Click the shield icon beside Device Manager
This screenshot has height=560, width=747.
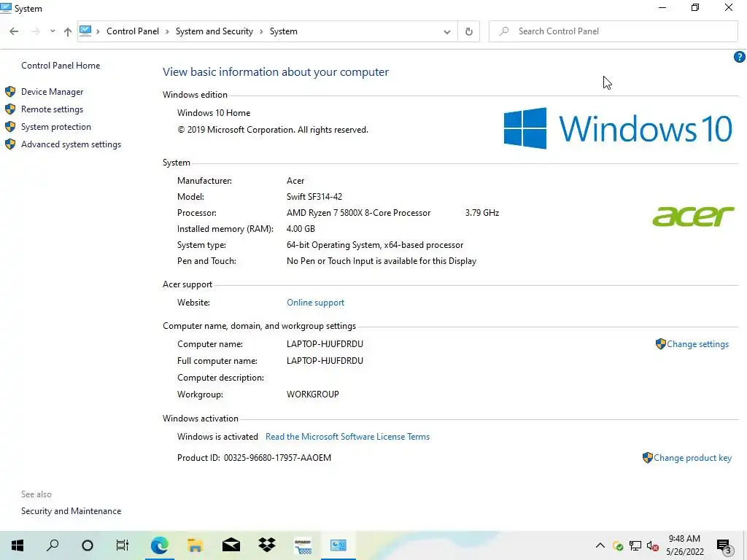tap(10, 91)
